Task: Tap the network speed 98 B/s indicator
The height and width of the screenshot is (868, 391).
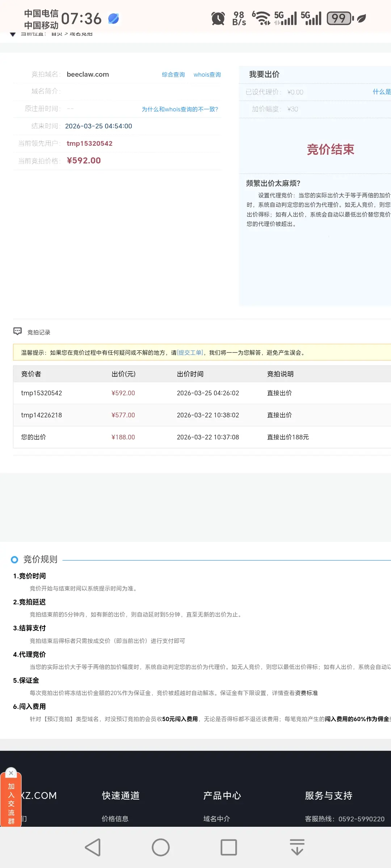Action: click(239, 18)
